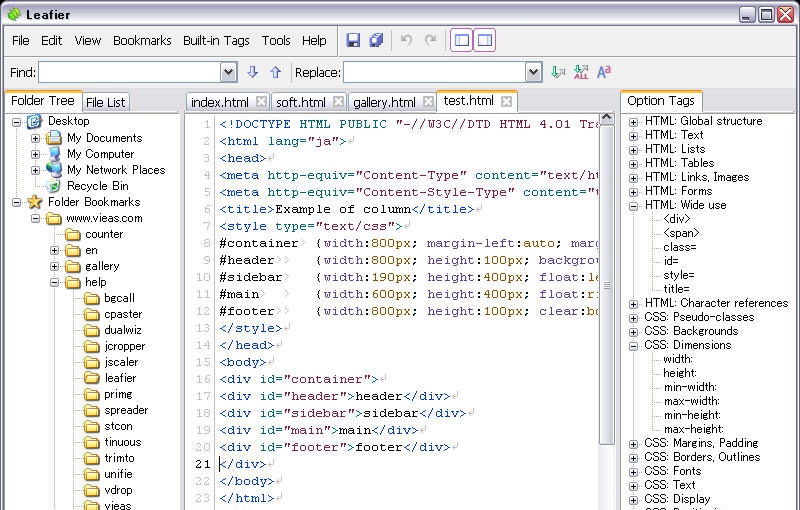The height and width of the screenshot is (510, 800).
Task: Toggle the right side panel visibility
Action: click(485, 41)
